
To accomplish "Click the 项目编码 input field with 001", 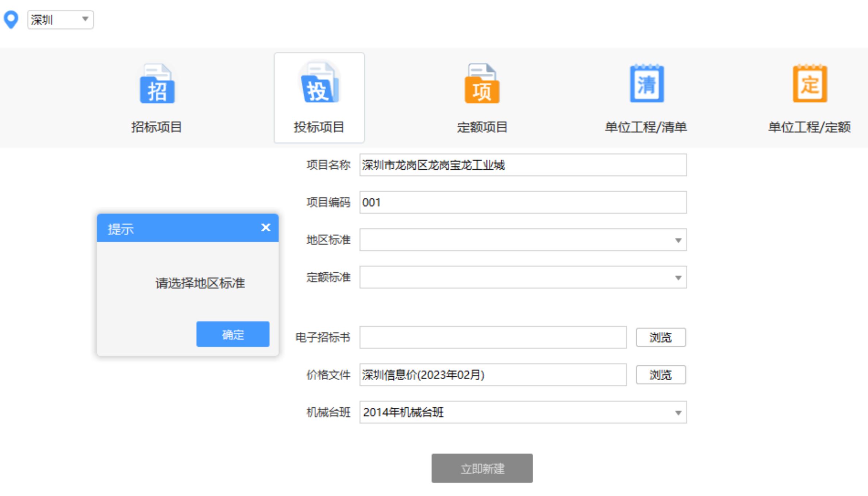I will pyautogui.click(x=523, y=202).
